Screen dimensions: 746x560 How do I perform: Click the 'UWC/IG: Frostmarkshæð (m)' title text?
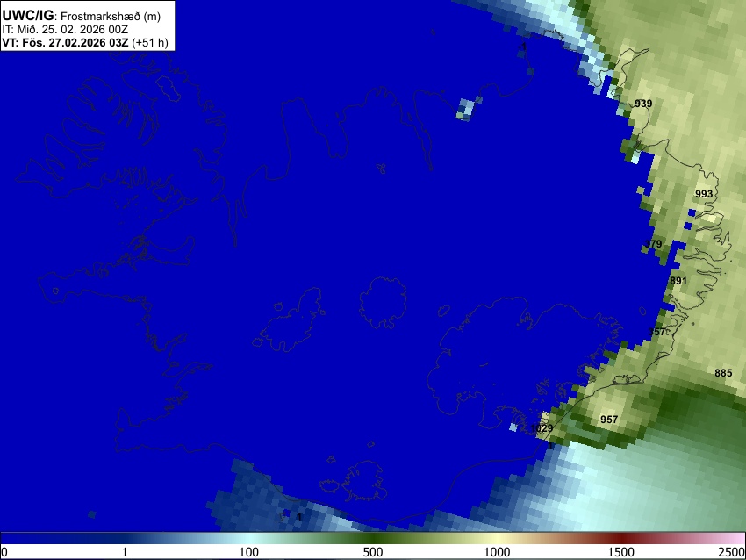[x=82, y=16]
